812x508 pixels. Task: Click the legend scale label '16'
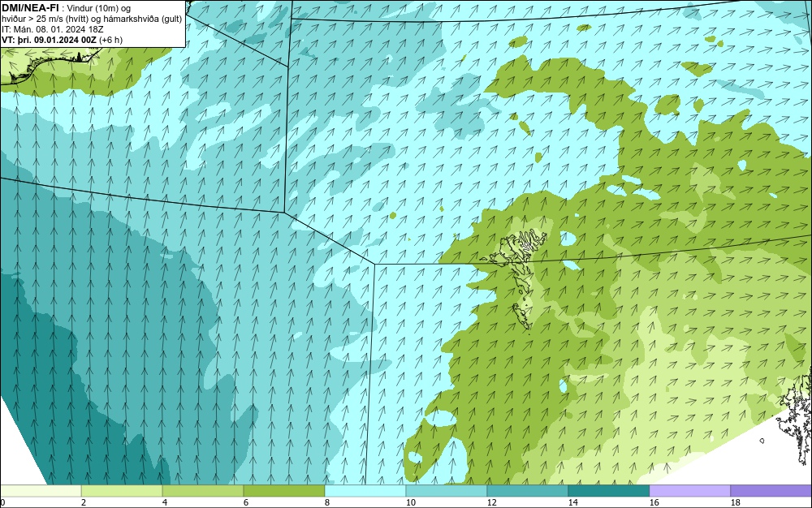pos(654,502)
